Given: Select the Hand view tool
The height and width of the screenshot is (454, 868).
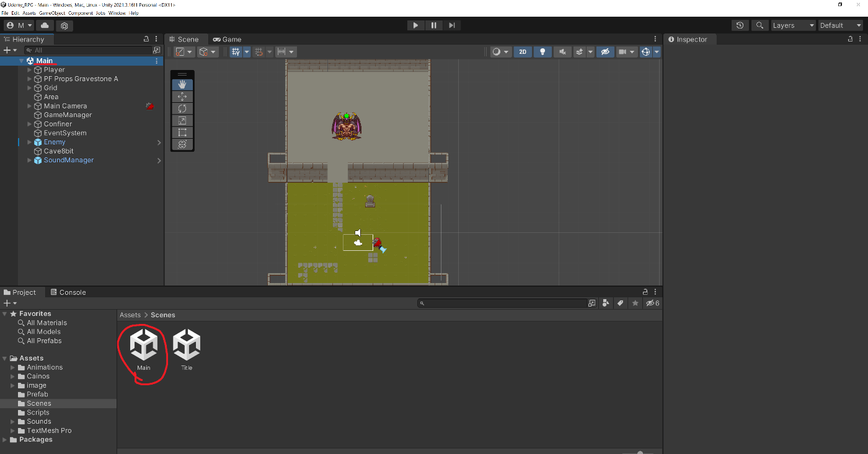Looking at the screenshot, I should tap(182, 85).
